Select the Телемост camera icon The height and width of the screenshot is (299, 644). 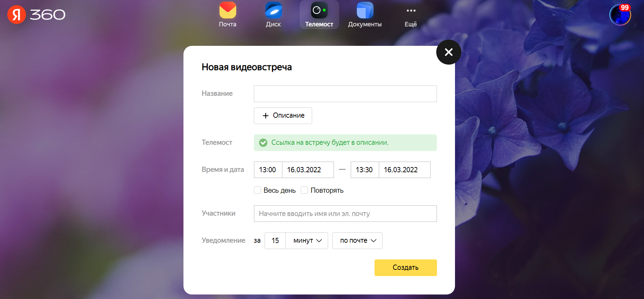pos(319,10)
